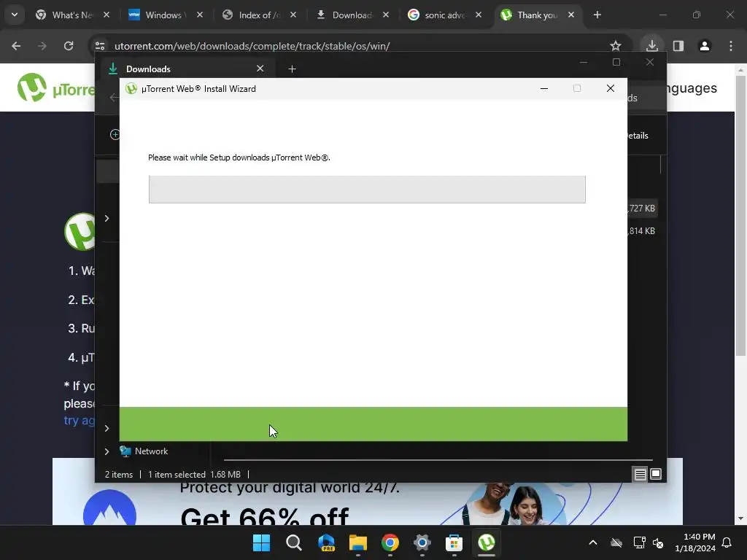Image resolution: width=747 pixels, height=560 pixels.
Task: Expand the upper navigation pane chevron
Action: click(x=107, y=218)
